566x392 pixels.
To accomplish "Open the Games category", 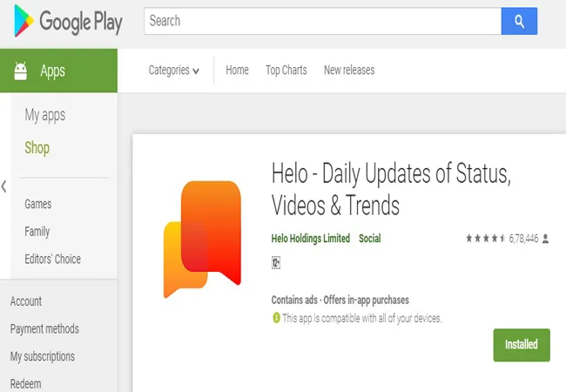I will tap(38, 204).
